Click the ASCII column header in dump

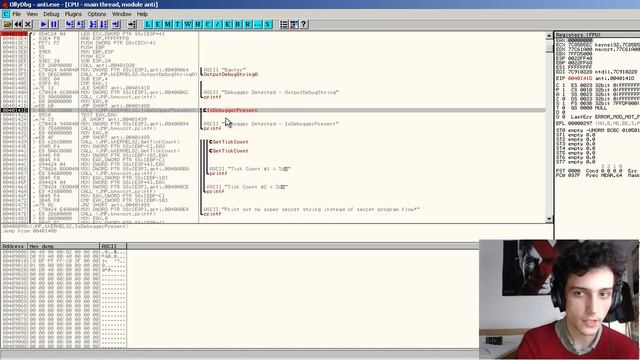(113, 246)
